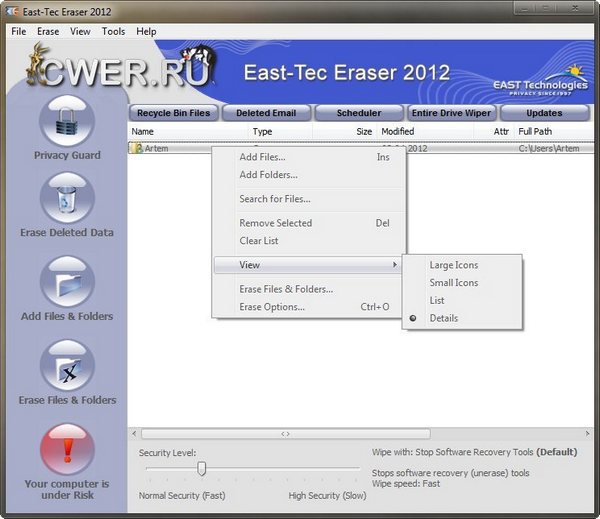Click the East-Tec Eraser title bar icon
Screen dimensions: 600x519
[12, 11]
